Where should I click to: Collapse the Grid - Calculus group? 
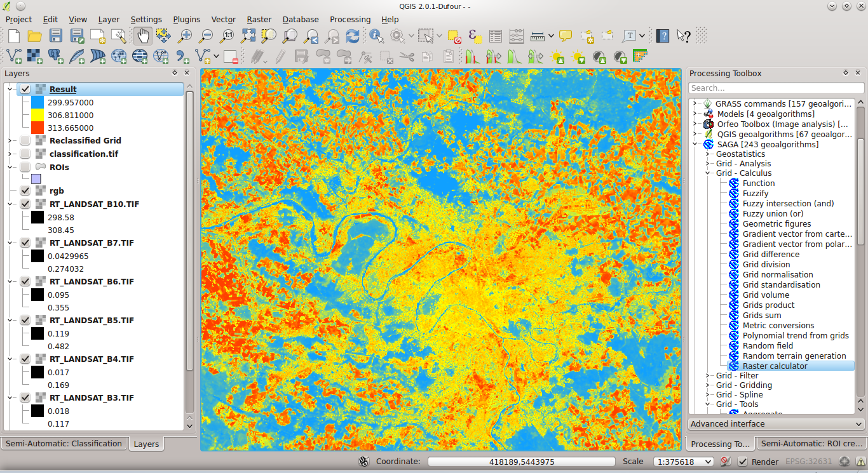706,173
